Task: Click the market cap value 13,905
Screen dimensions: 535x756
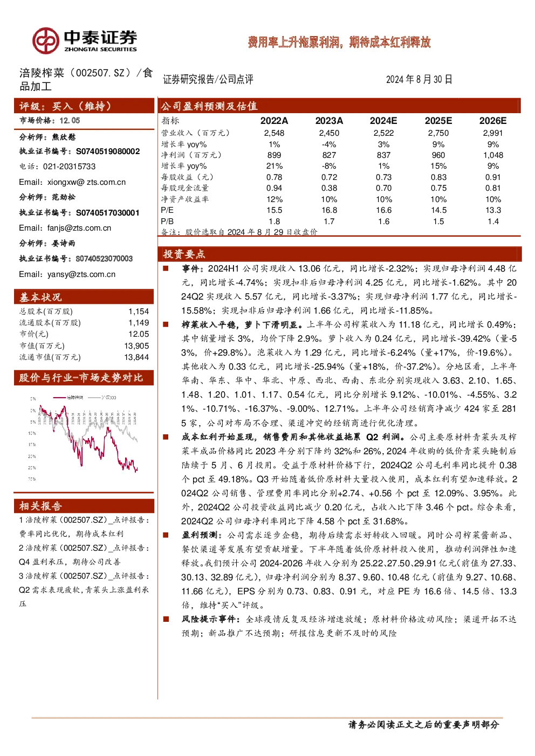Action: tap(136, 346)
